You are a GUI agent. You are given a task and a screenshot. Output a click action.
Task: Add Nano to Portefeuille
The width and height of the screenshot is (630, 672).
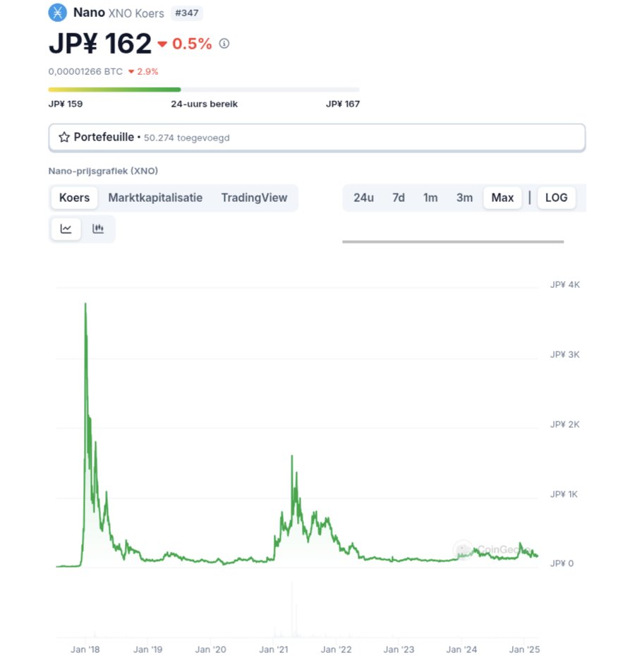tap(317, 138)
